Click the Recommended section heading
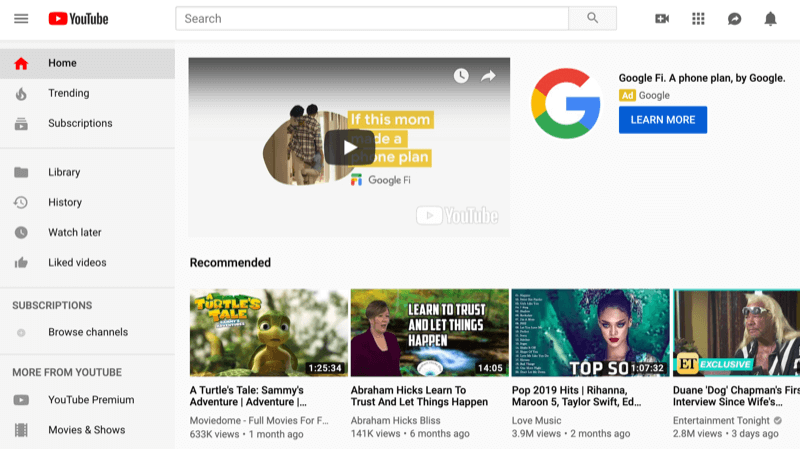This screenshot has height=449, width=800. point(230,263)
